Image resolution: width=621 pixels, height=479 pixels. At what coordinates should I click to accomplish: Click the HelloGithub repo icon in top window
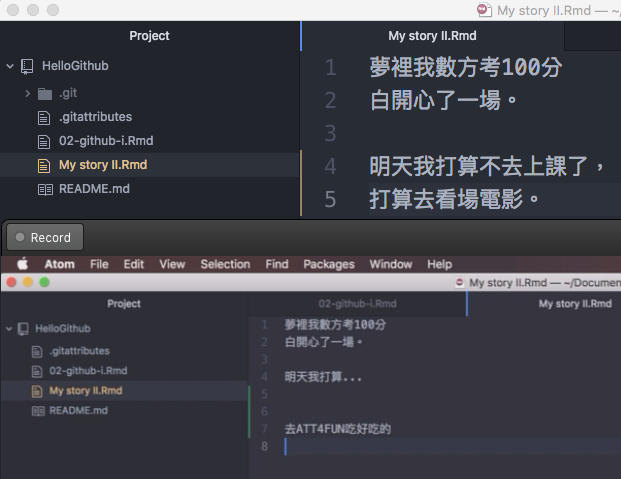click(x=27, y=66)
